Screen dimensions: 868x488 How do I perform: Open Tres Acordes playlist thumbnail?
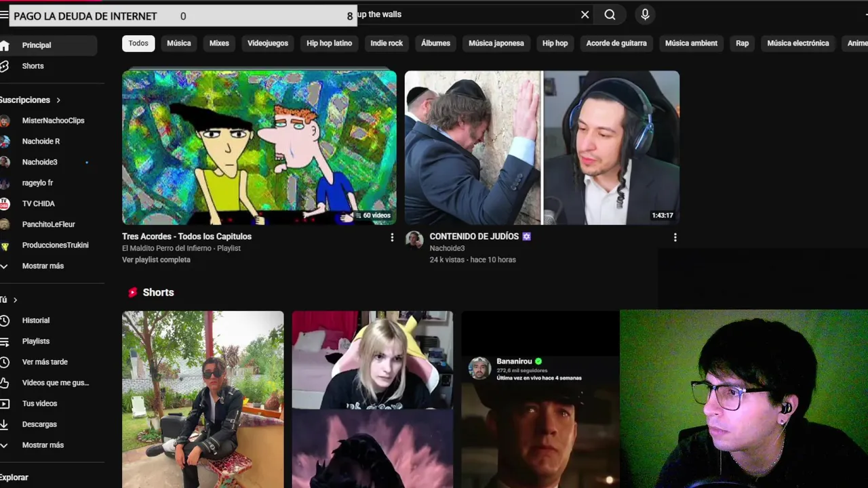click(x=259, y=148)
